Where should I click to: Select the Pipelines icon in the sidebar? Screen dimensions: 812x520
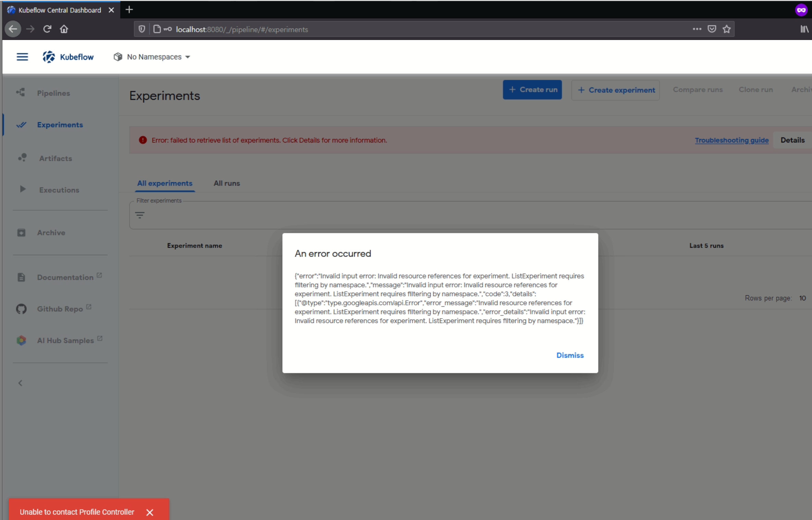[21, 92]
